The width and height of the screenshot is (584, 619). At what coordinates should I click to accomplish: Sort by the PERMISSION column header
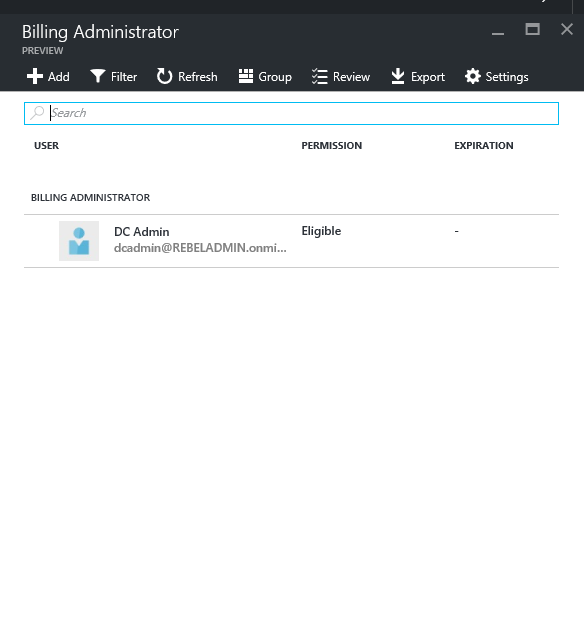tap(332, 146)
